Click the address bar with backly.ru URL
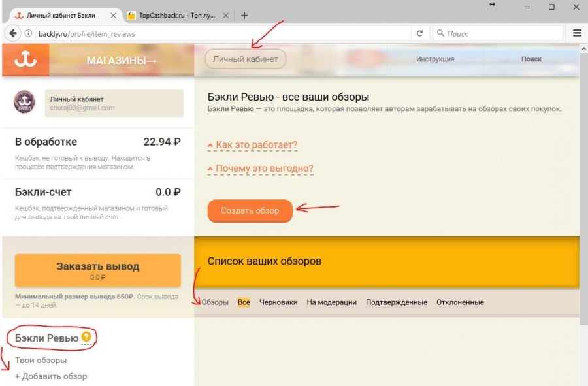588x386 pixels. 223,33
